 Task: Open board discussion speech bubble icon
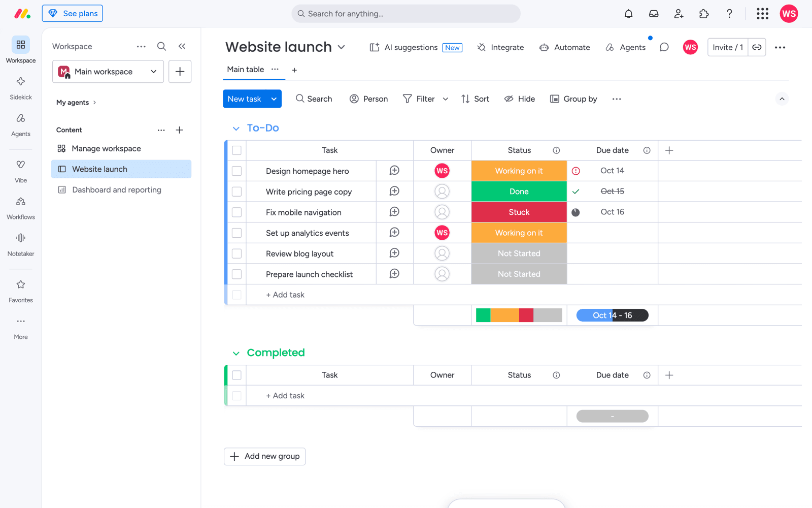[664, 47]
